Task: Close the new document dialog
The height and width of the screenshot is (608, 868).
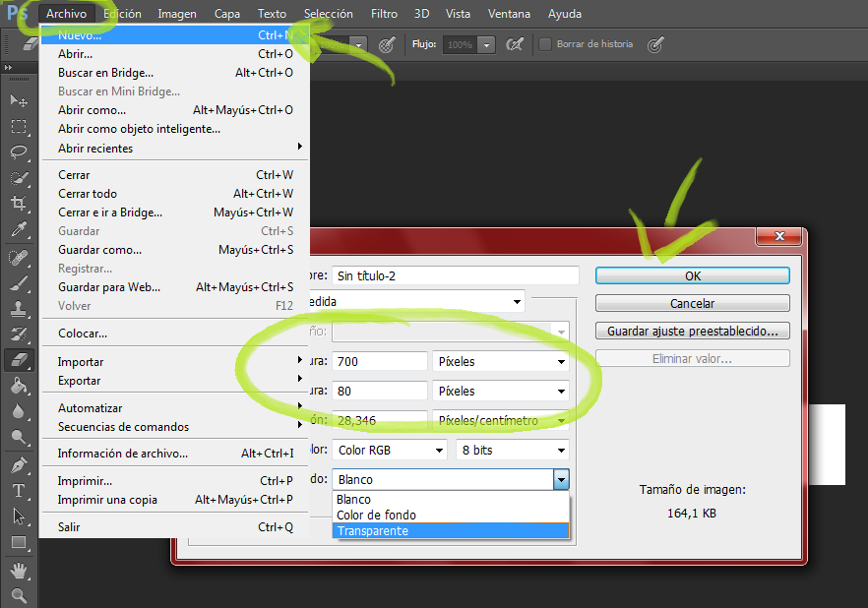Action: [x=779, y=236]
